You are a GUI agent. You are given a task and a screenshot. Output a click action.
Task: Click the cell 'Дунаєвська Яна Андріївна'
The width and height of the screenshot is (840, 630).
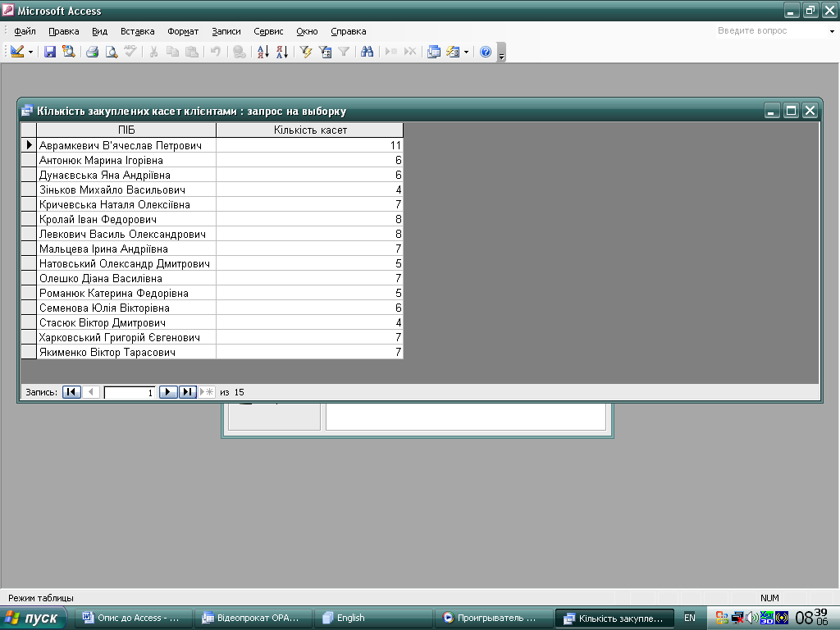(126, 175)
